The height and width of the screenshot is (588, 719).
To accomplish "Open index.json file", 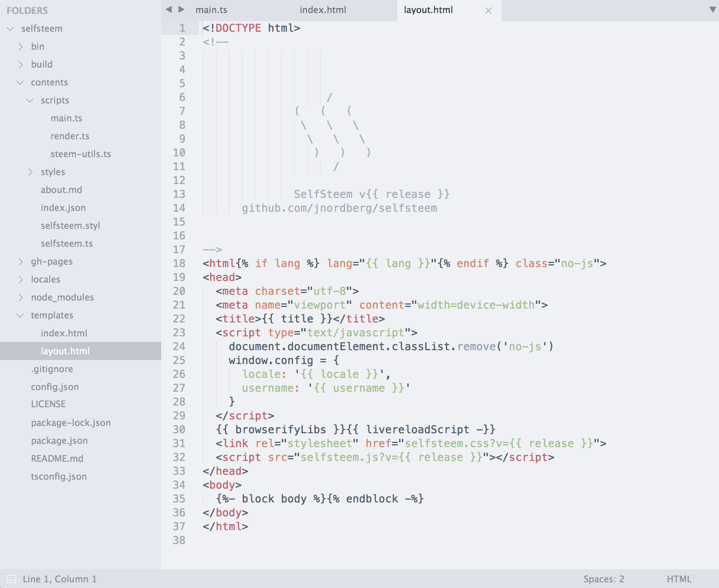I will point(63,208).
